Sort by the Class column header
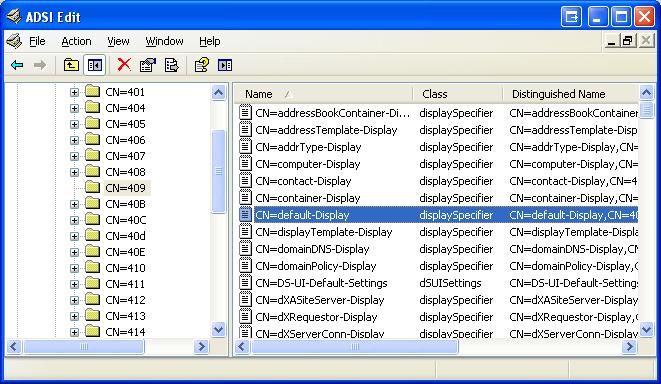Screen dimensions: 661x384 (x=457, y=94)
